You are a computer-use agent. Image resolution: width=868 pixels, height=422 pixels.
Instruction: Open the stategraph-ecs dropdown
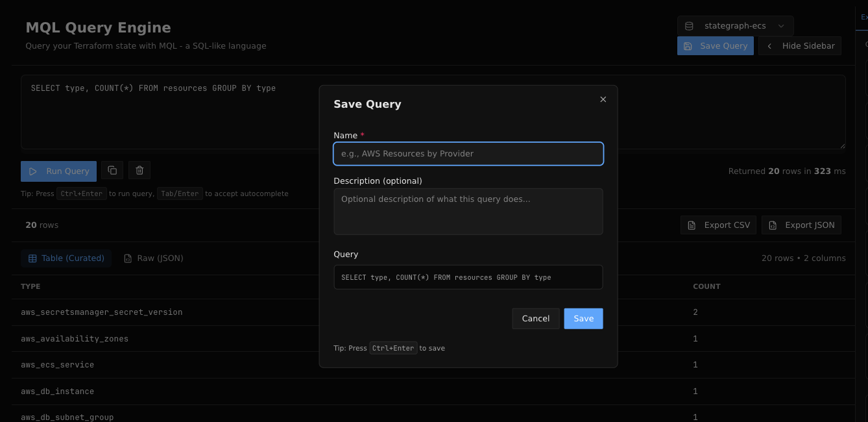735,26
